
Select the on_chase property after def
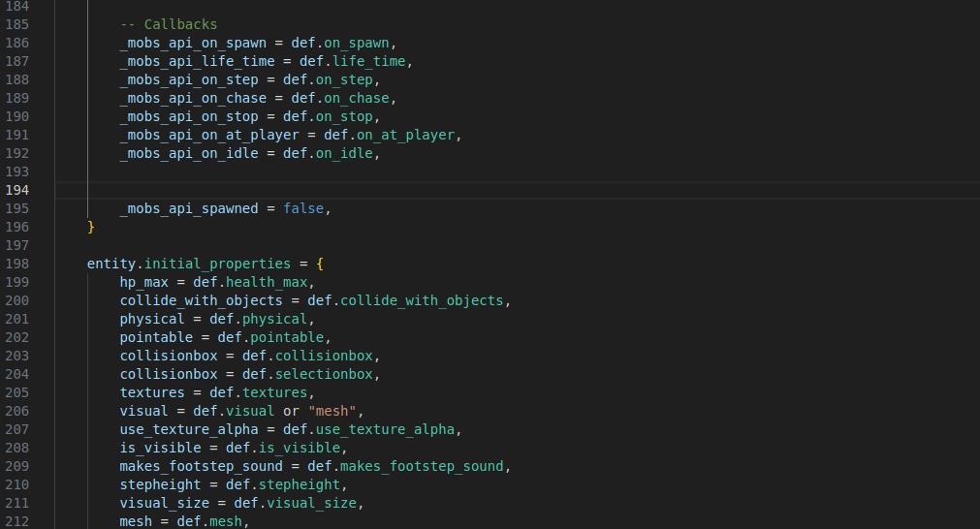pos(357,98)
